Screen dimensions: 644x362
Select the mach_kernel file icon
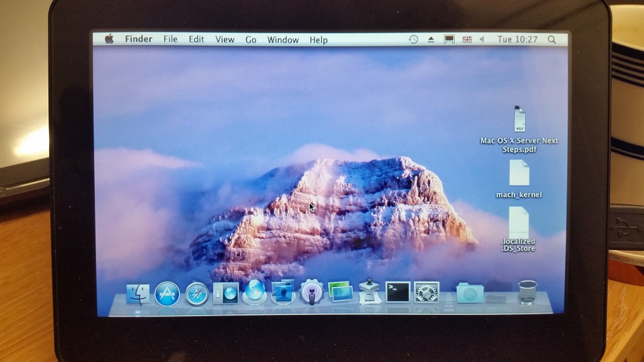pos(519,173)
